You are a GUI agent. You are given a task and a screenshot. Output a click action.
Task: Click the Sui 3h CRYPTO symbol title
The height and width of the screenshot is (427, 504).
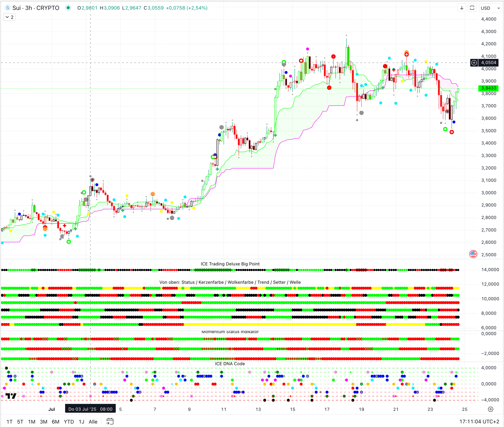(x=36, y=8)
